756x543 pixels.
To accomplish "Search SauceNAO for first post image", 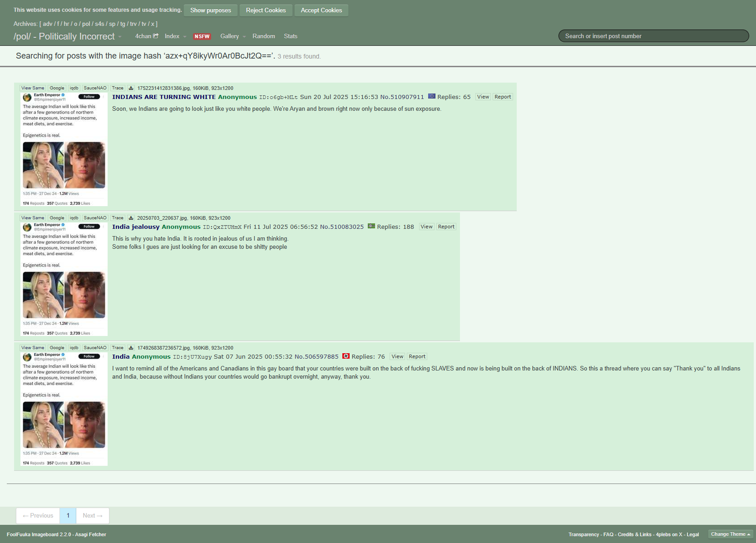I will click(x=95, y=88).
